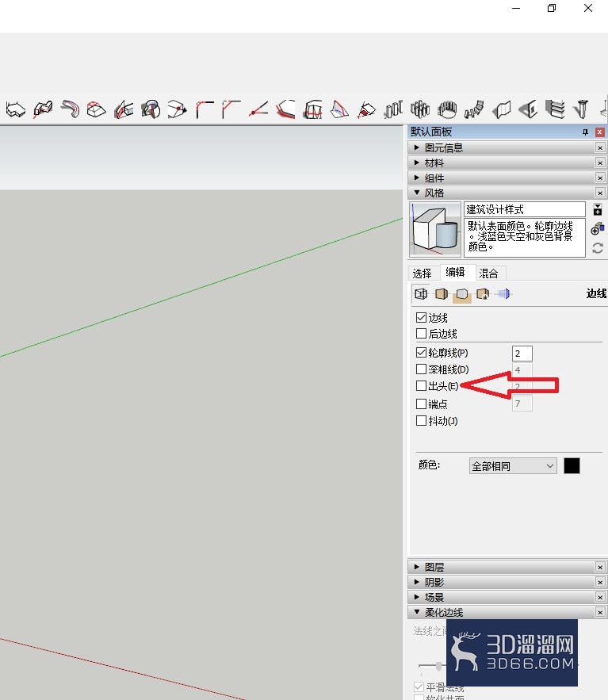Image resolution: width=608 pixels, height=700 pixels.
Task: Close the 阴影 panel section
Action: [600, 582]
